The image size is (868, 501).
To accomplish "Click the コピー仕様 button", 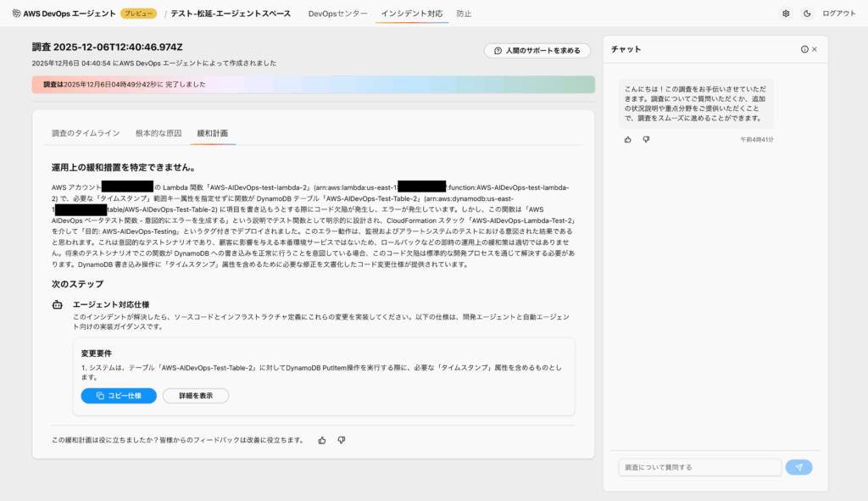I will point(119,396).
